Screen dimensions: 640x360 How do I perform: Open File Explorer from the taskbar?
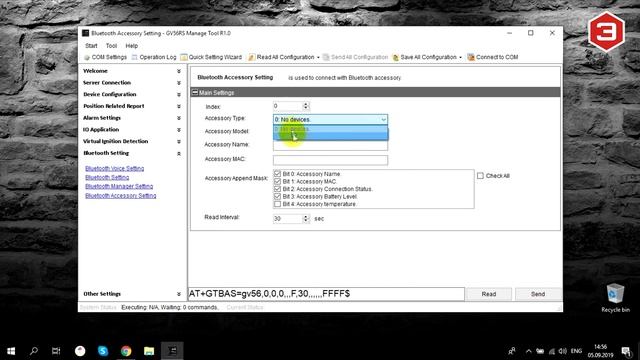coord(149,351)
